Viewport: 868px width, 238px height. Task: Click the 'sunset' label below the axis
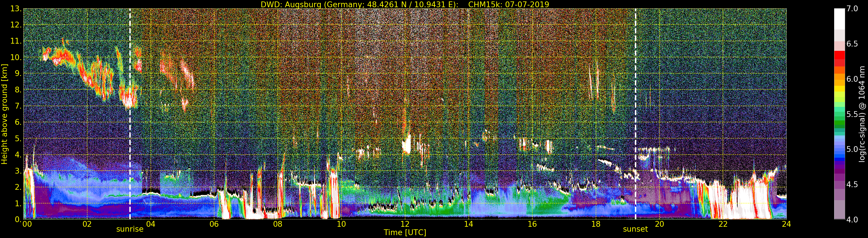coord(635,229)
